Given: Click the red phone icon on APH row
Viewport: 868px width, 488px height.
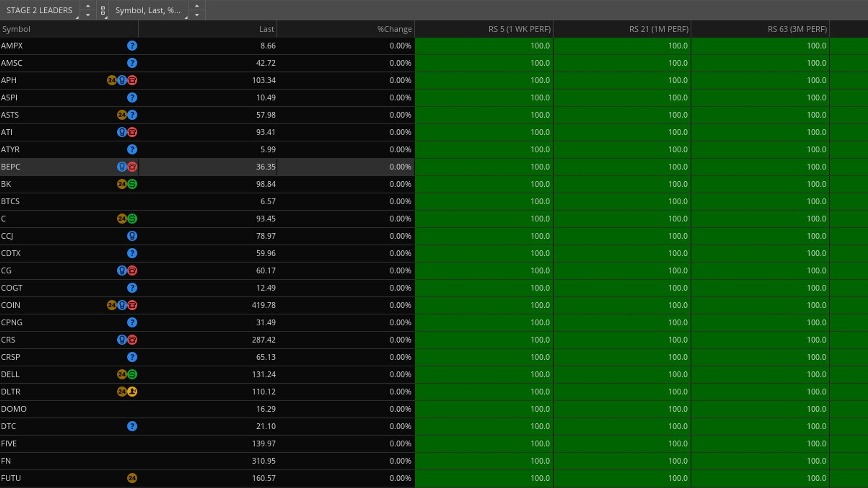Looking at the screenshot, I should [132, 80].
